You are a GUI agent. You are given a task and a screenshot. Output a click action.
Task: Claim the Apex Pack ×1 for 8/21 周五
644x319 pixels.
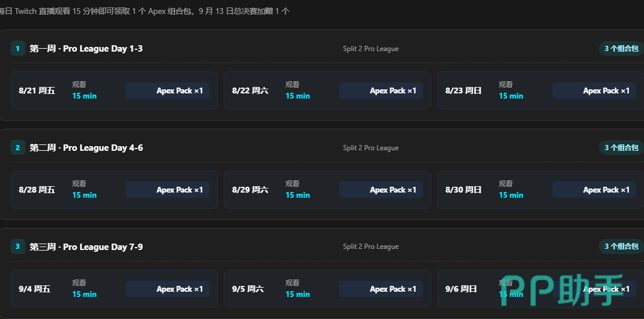click(168, 90)
